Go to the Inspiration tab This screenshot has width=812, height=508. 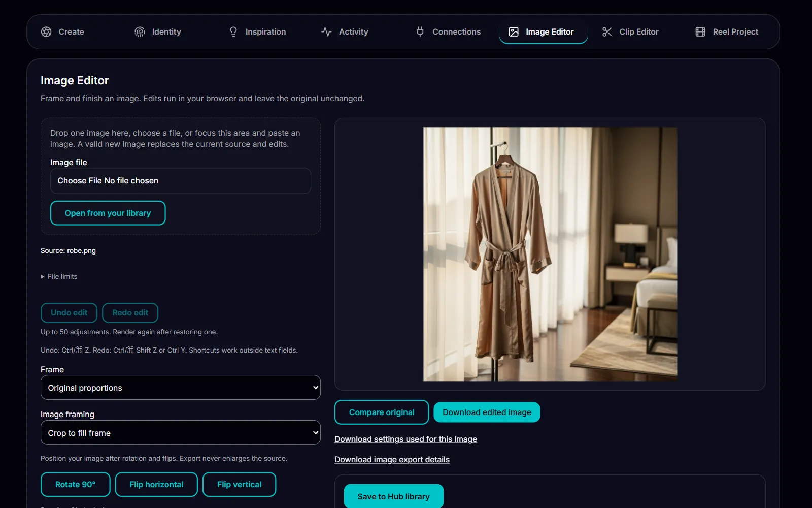(258, 31)
